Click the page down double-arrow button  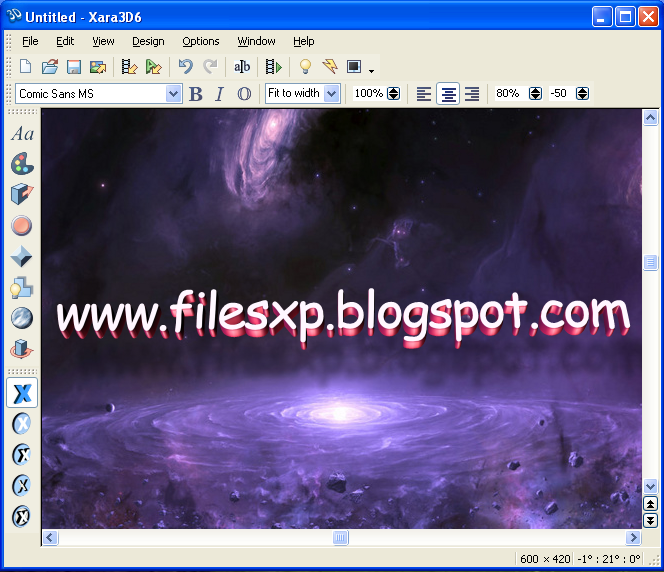click(x=650, y=520)
